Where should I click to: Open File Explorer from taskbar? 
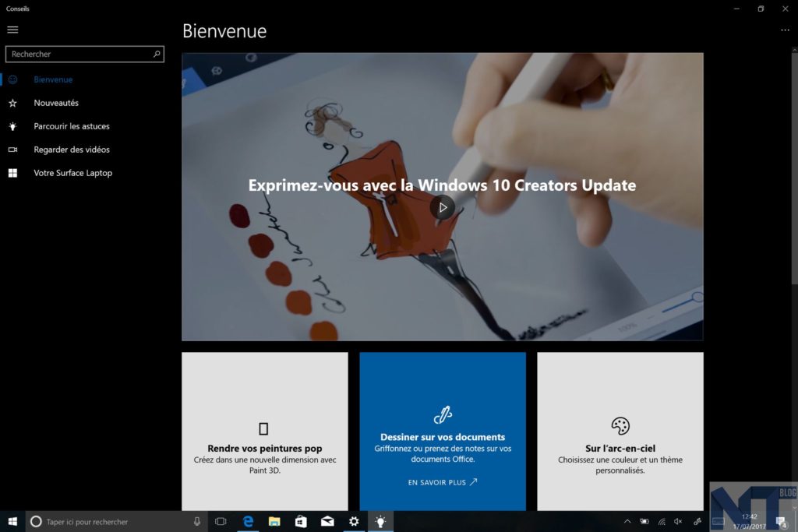click(274, 521)
